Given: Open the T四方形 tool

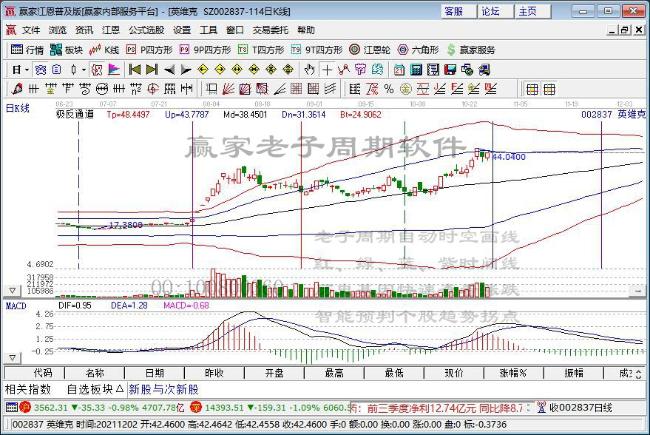Looking at the screenshot, I should [x=261, y=50].
